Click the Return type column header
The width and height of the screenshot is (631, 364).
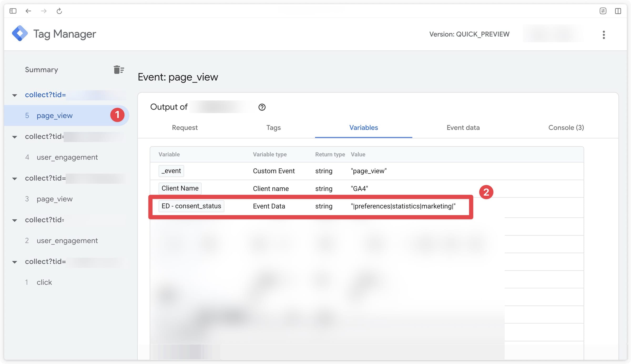[x=330, y=154]
